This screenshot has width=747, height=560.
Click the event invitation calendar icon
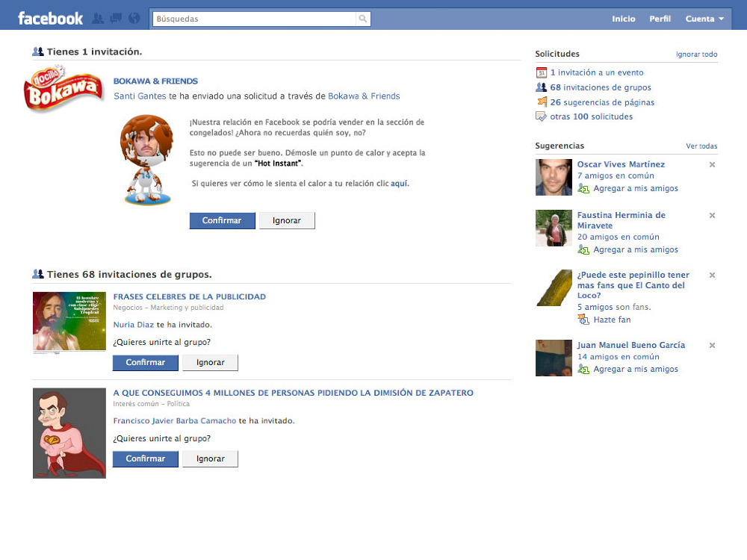coord(542,72)
